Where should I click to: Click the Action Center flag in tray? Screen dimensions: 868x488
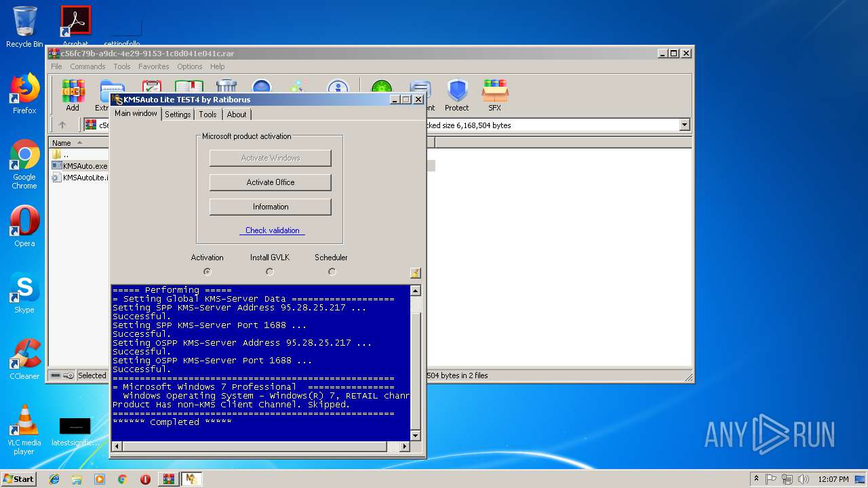pyautogui.click(x=771, y=479)
